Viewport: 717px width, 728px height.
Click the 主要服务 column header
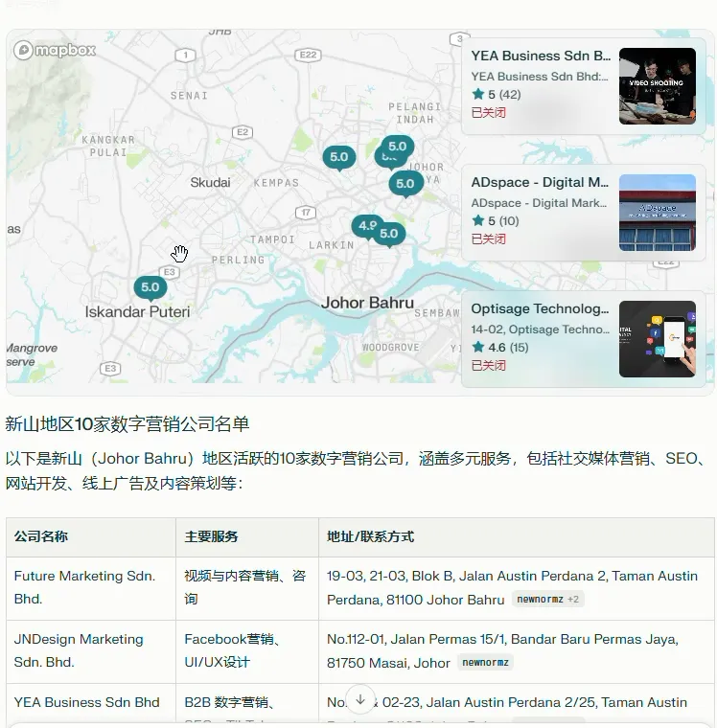(x=247, y=537)
